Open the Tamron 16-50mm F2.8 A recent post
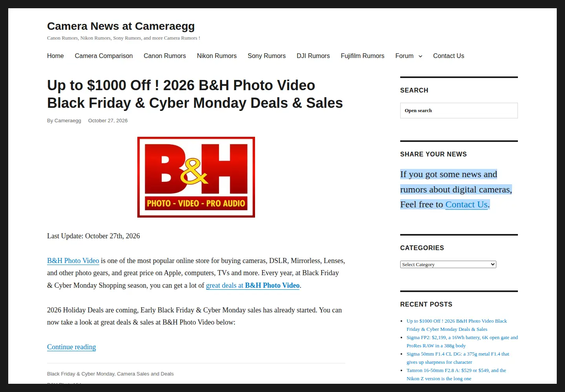Viewport: 565px width, 392px height. 456,374
